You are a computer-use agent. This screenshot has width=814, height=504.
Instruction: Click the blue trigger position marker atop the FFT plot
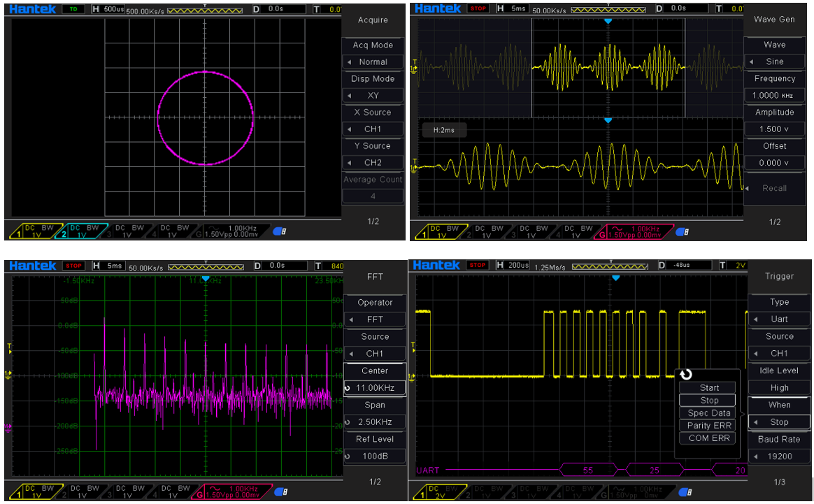pos(205,280)
